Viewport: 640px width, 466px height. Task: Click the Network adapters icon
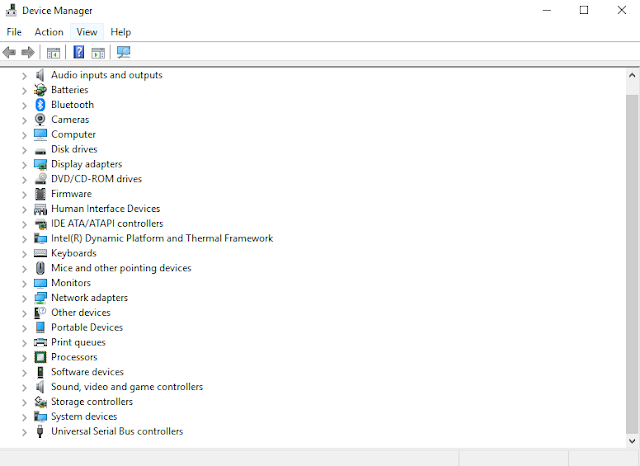coord(40,298)
